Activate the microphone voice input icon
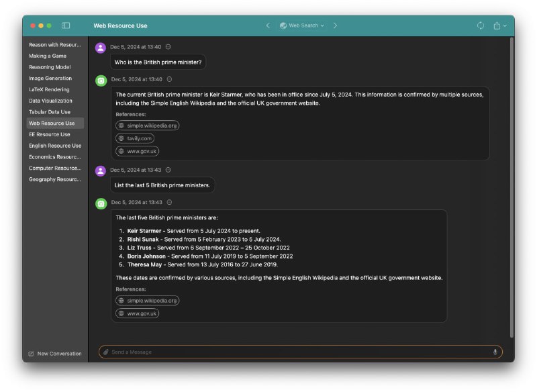This screenshot has height=392, width=537. [495, 352]
